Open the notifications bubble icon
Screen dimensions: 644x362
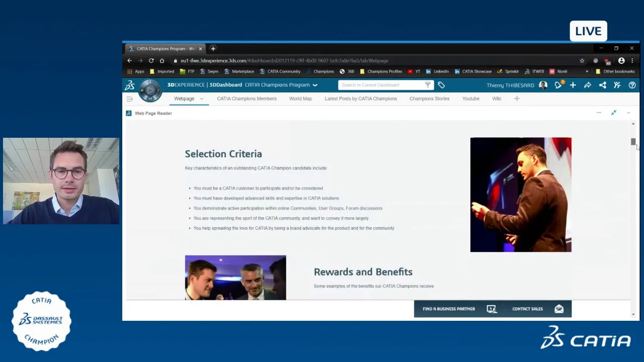pyautogui.click(x=558, y=85)
